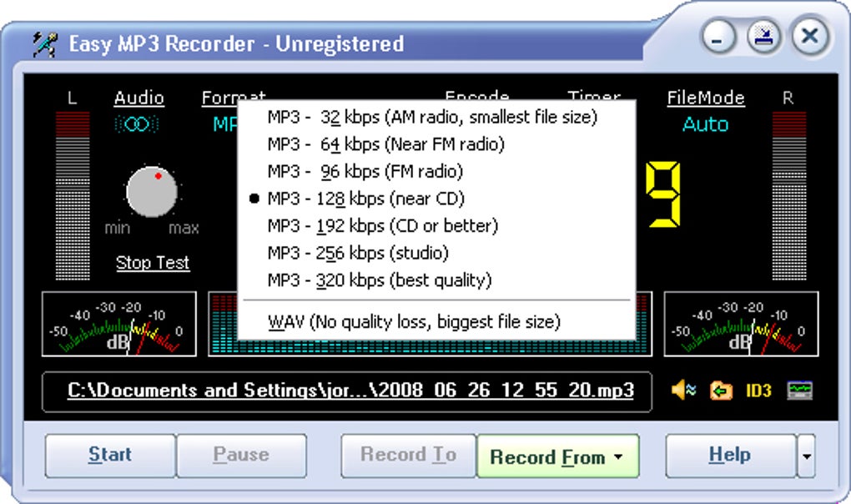Click the Record To button

tap(408, 455)
